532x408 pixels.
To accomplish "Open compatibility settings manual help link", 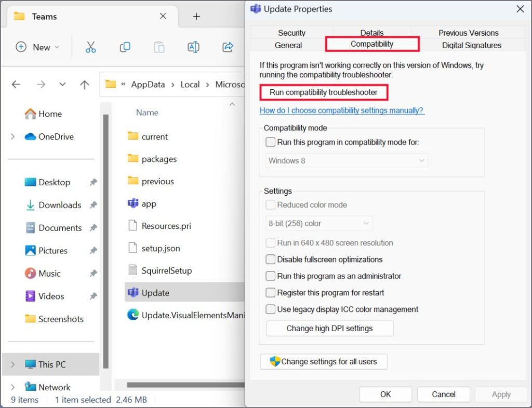I will click(342, 111).
